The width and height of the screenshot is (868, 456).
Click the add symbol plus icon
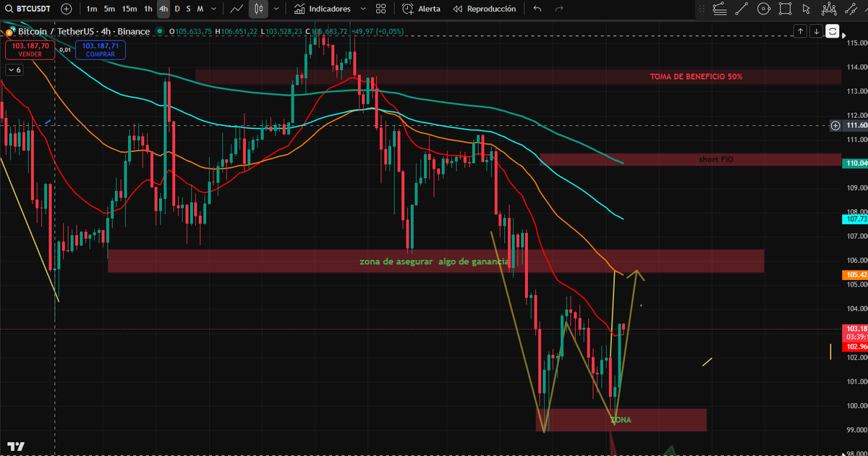(67, 9)
